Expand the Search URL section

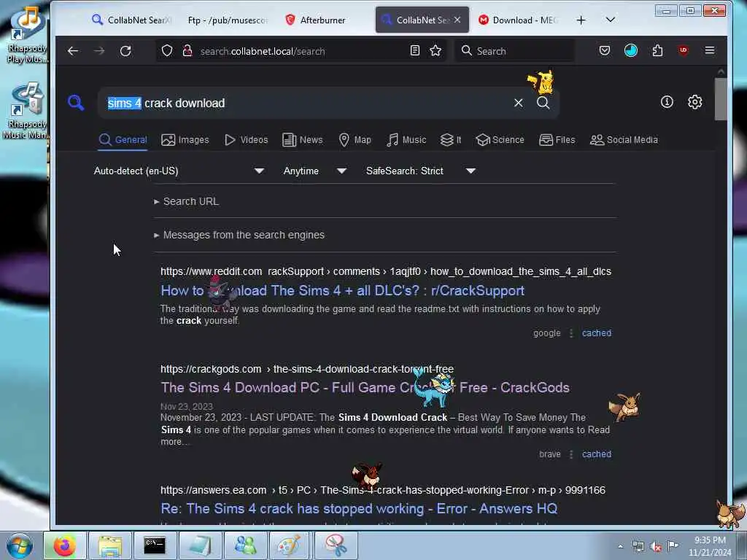[x=186, y=201]
